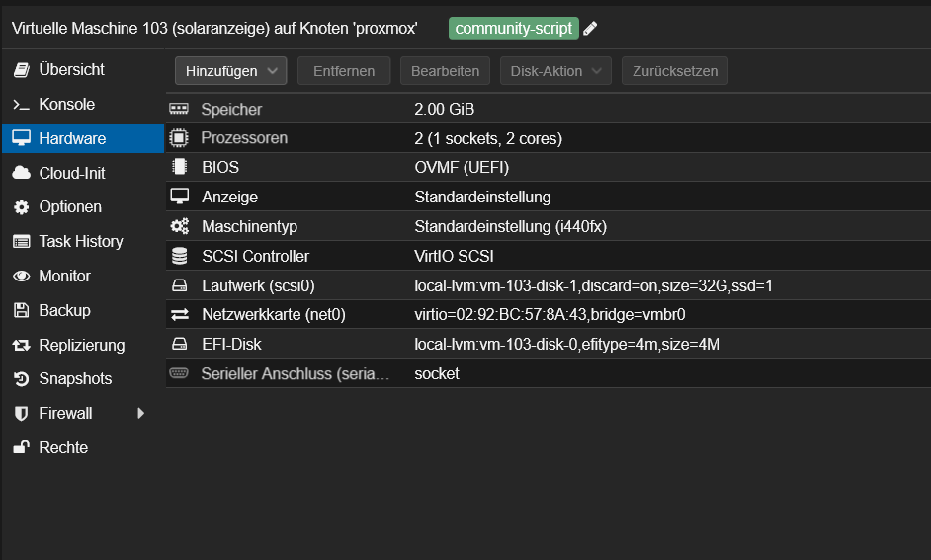Click the Snapshots history icon
The image size is (931, 560).
pyautogui.click(x=21, y=379)
